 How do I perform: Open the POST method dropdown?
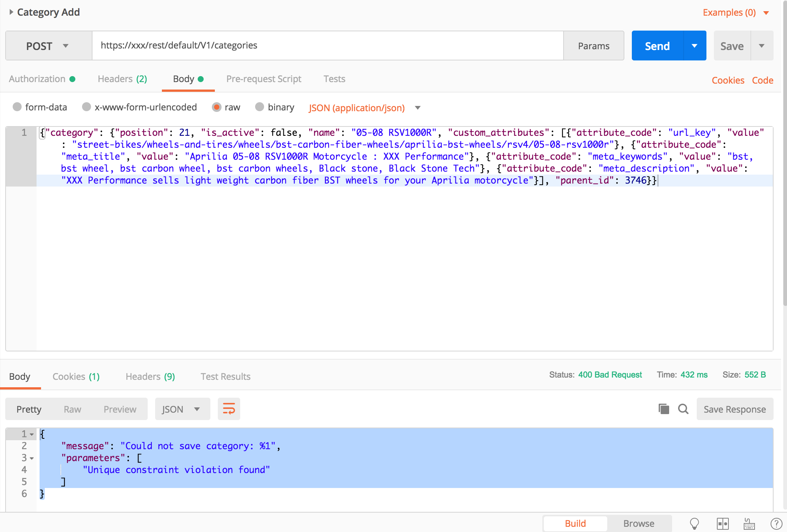coord(48,46)
